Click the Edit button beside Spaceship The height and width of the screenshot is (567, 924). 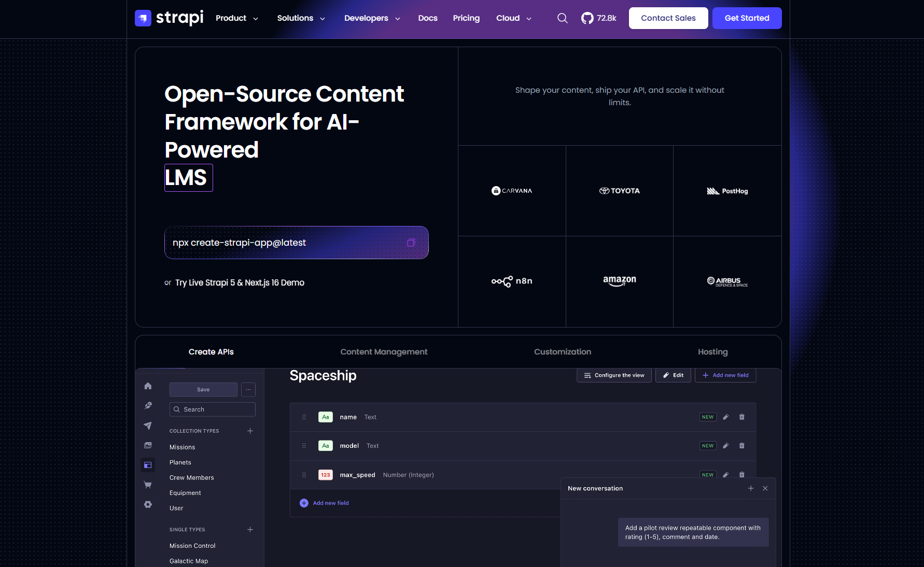click(x=673, y=375)
